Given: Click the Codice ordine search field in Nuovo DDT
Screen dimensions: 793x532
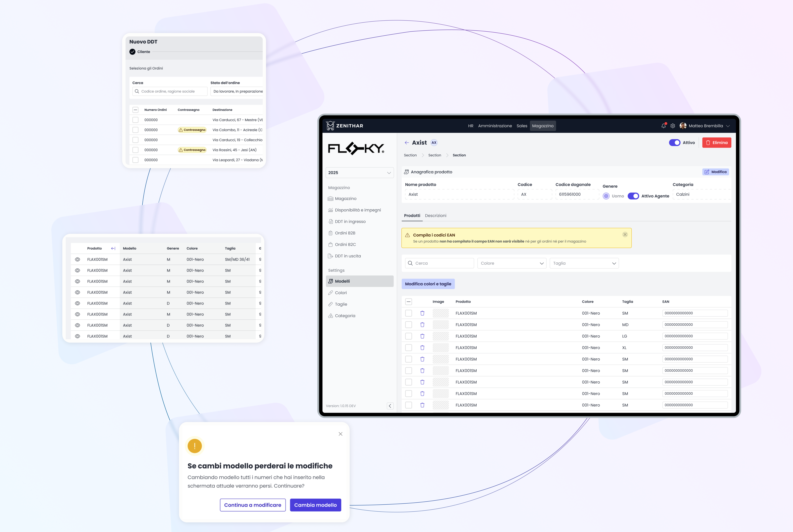Looking at the screenshot, I should coord(170,92).
